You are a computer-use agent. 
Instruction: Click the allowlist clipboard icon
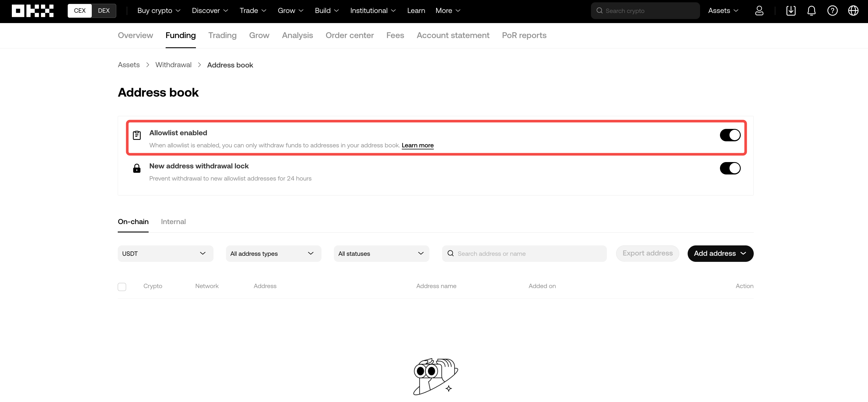click(137, 135)
